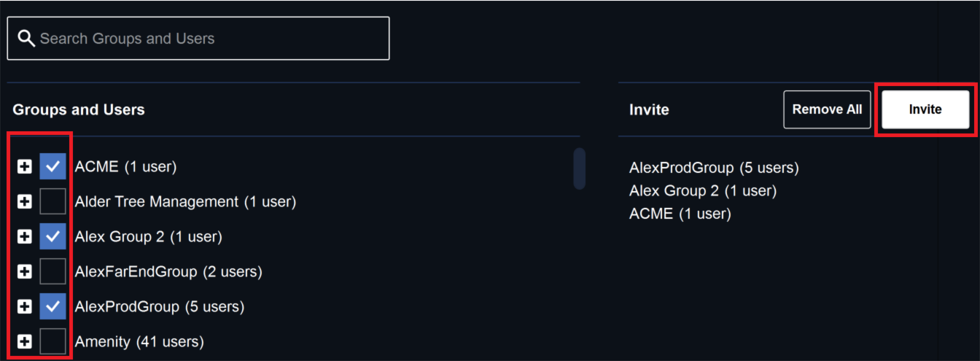Screen dimensions: 980x361
Task: Uncheck the Alex Group 2 checkbox
Action: tap(52, 236)
